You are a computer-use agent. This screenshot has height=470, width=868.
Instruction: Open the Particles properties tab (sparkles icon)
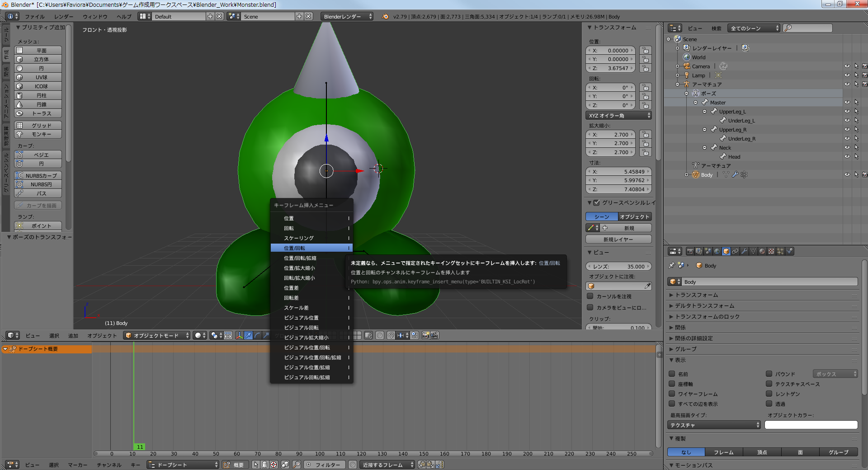780,251
